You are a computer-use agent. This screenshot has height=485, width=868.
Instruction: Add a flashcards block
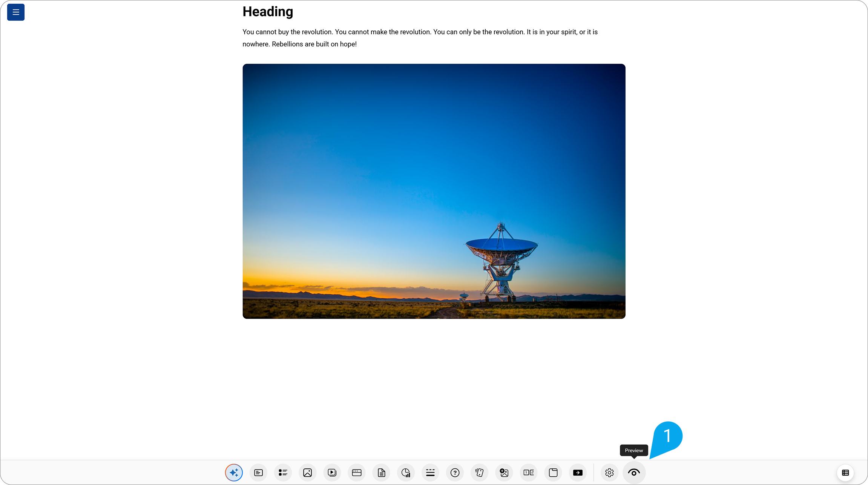pyautogui.click(x=479, y=473)
